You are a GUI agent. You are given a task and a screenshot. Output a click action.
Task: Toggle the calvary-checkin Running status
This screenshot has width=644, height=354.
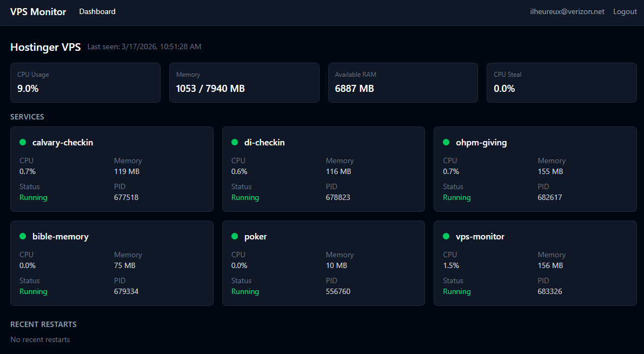click(33, 197)
